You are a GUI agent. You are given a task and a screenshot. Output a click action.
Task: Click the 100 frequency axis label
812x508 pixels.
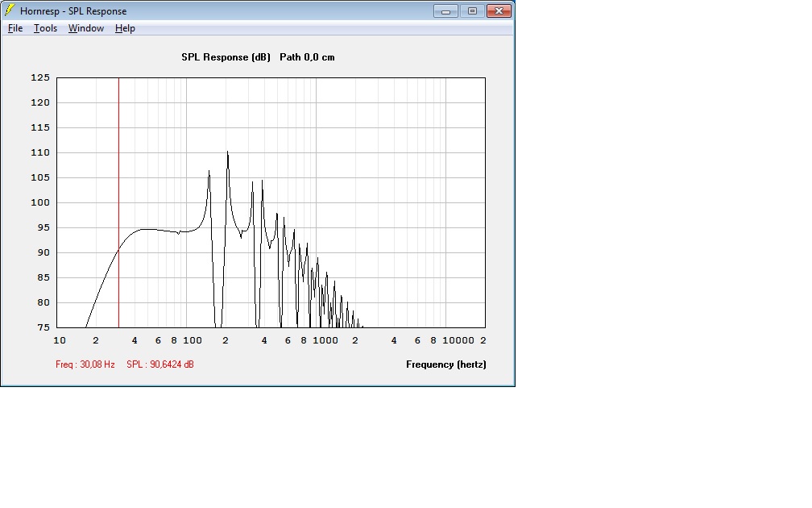pyautogui.click(x=193, y=340)
